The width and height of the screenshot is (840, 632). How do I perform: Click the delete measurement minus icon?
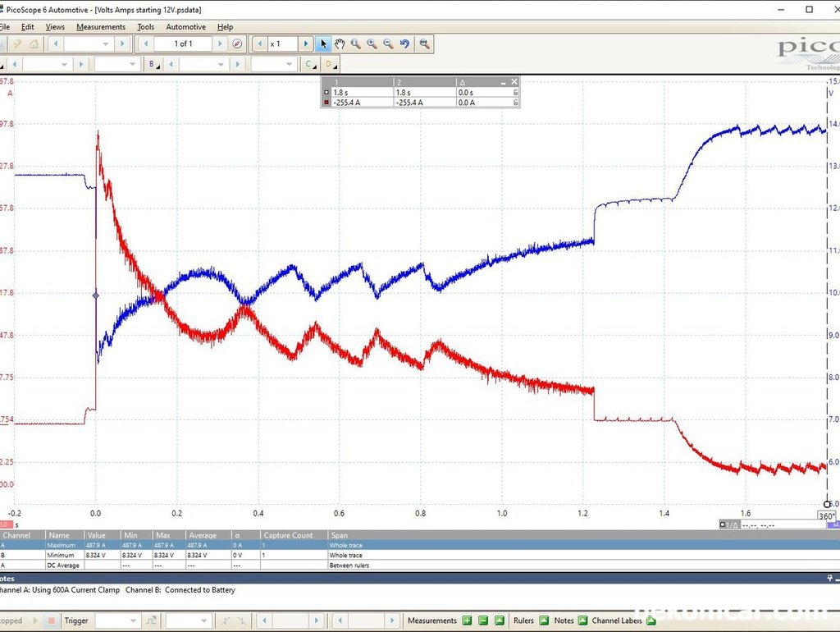tap(483, 621)
